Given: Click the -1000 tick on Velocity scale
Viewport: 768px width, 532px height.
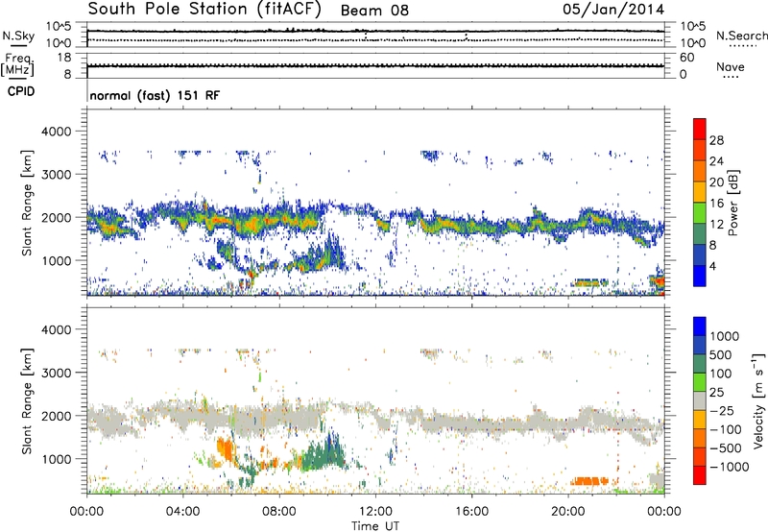Looking at the screenshot, I should (x=730, y=467).
